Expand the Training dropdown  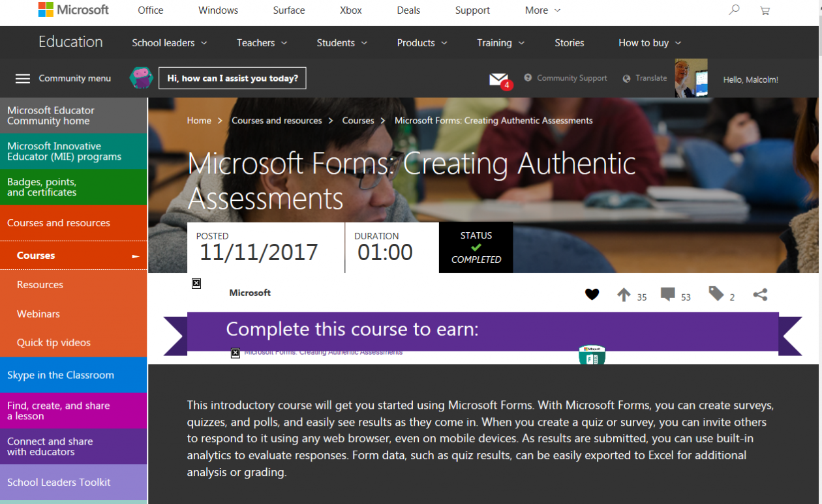coord(501,43)
